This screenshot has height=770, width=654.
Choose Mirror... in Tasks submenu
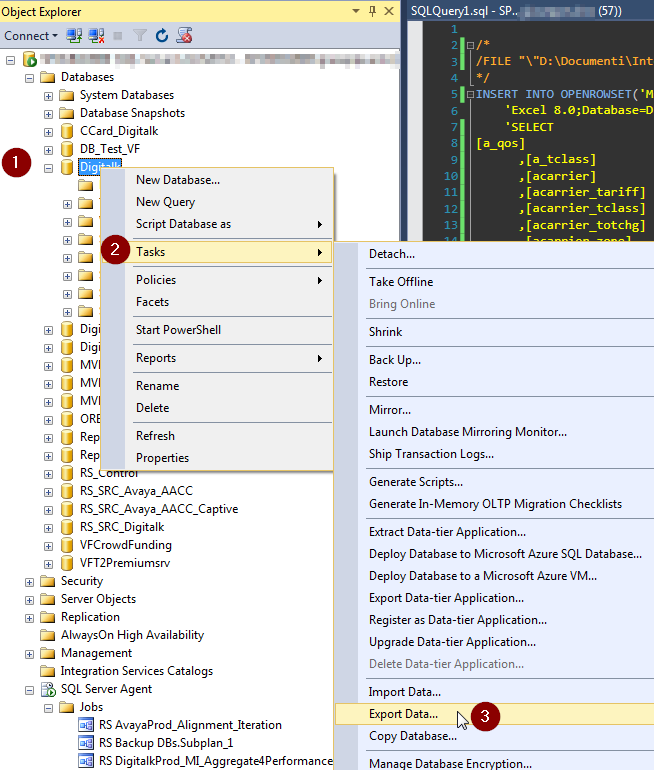494,410
